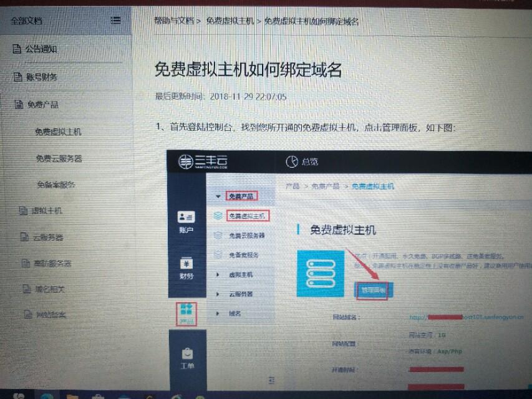The width and height of the screenshot is (532, 399).
Task: Open 免费虚拟主机 in the left sidebar
Action: coord(58,132)
